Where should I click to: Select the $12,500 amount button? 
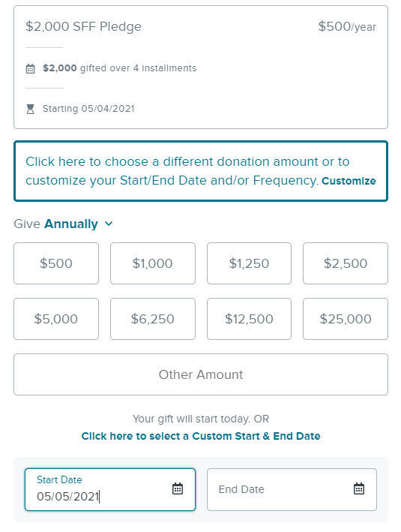[x=249, y=319]
